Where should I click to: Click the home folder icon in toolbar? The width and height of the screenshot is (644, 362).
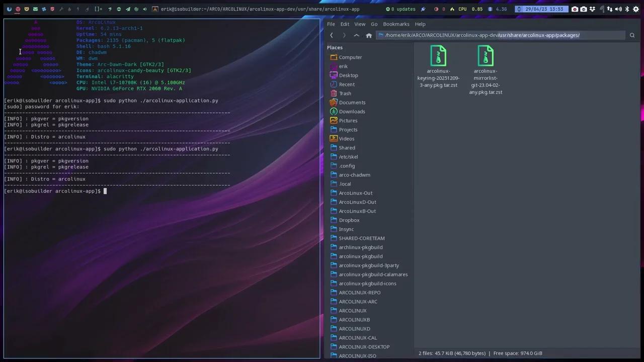point(369,35)
